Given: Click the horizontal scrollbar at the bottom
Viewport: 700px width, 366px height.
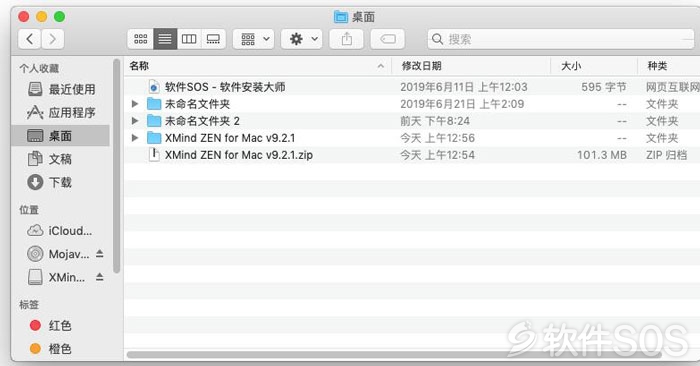Looking at the screenshot, I should (x=394, y=354).
